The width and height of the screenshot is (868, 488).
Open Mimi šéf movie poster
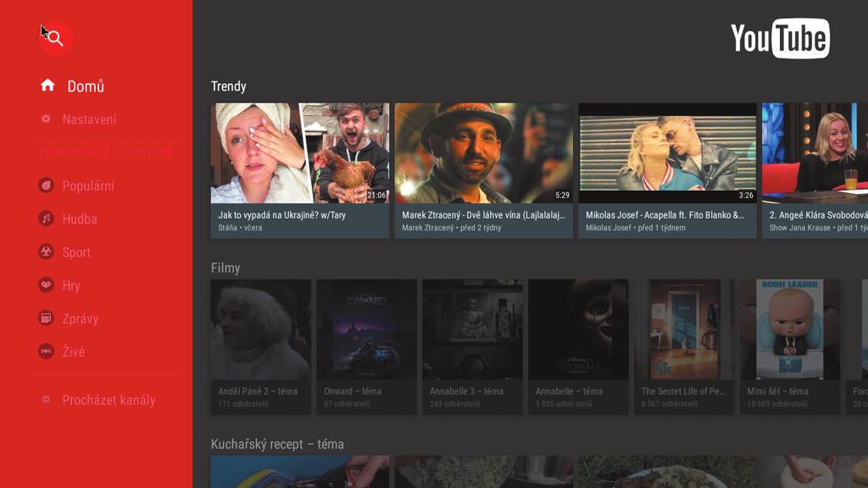point(790,330)
